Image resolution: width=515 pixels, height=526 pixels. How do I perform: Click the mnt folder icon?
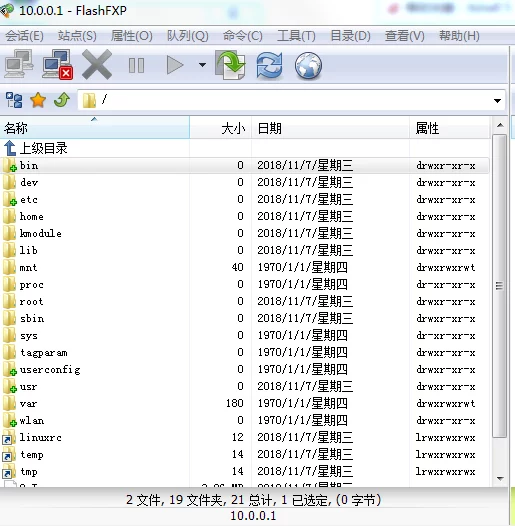tap(9, 267)
